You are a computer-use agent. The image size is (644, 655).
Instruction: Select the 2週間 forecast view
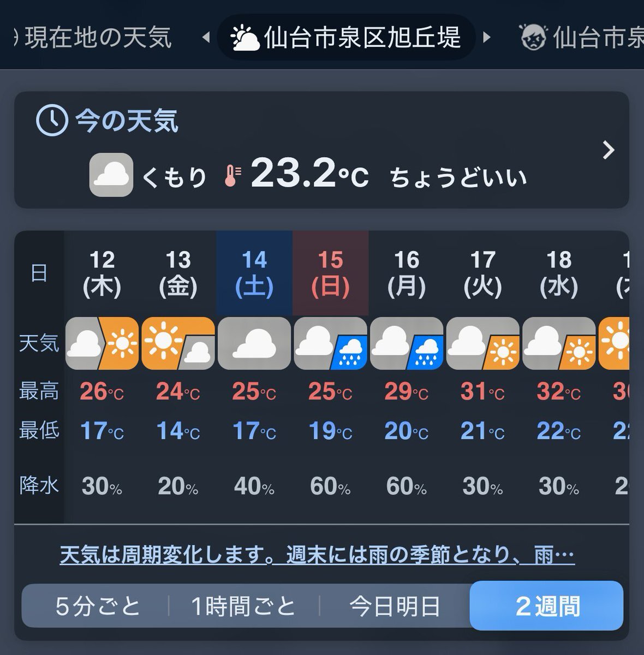point(547,605)
